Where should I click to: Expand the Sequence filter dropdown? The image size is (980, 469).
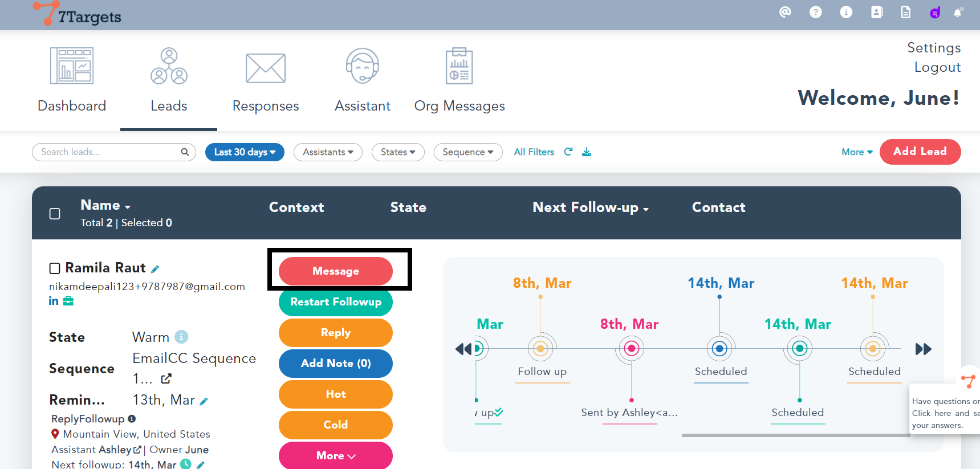click(x=467, y=152)
